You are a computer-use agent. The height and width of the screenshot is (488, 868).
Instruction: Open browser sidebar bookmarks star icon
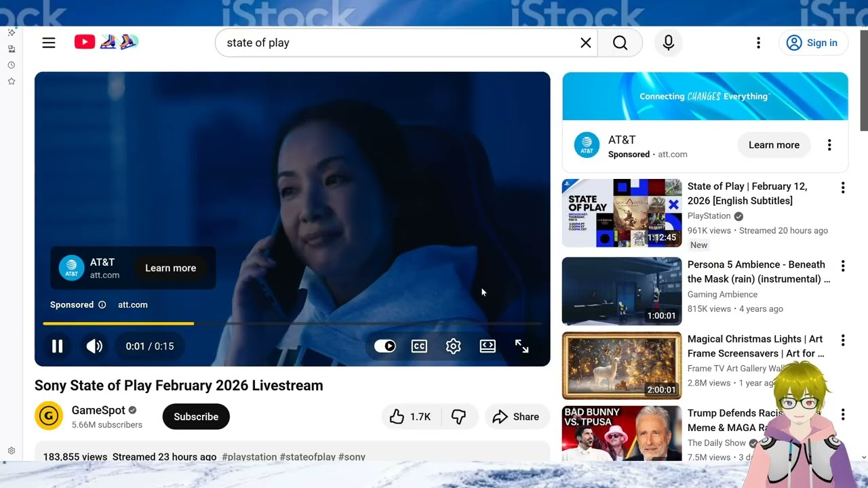[x=12, y=81]
